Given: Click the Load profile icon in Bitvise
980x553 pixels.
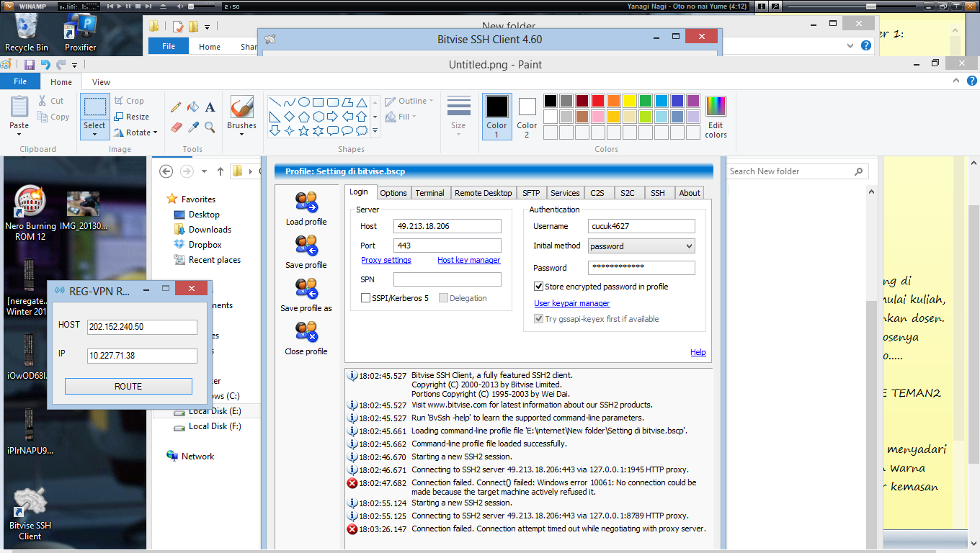Looking at the screenshot, I should point(306,202).
